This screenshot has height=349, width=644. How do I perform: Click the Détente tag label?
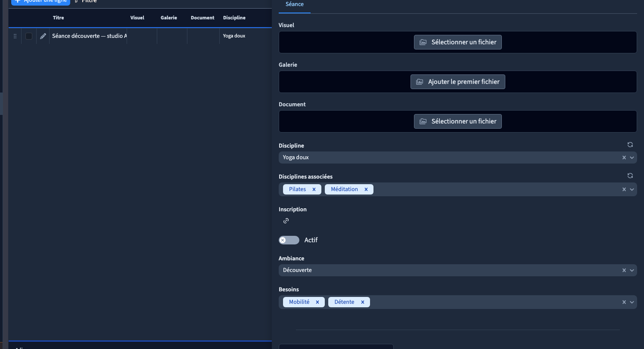click(344, 302)
